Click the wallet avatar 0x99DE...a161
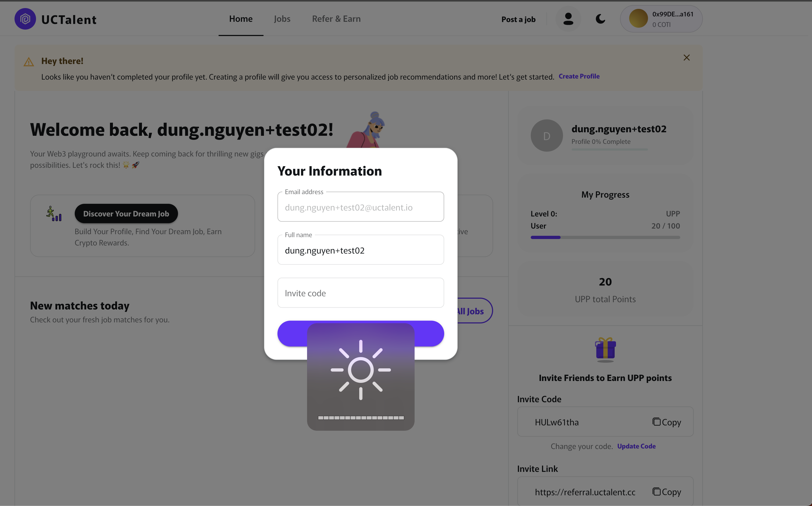Viewport: 812px width, 506px height. pyautogui.click(x=638, y=18)
